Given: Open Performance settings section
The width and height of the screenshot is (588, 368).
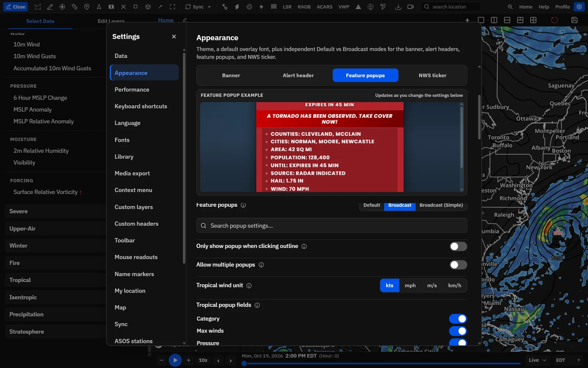Looking at the screenshot, I should pos(144,90).
